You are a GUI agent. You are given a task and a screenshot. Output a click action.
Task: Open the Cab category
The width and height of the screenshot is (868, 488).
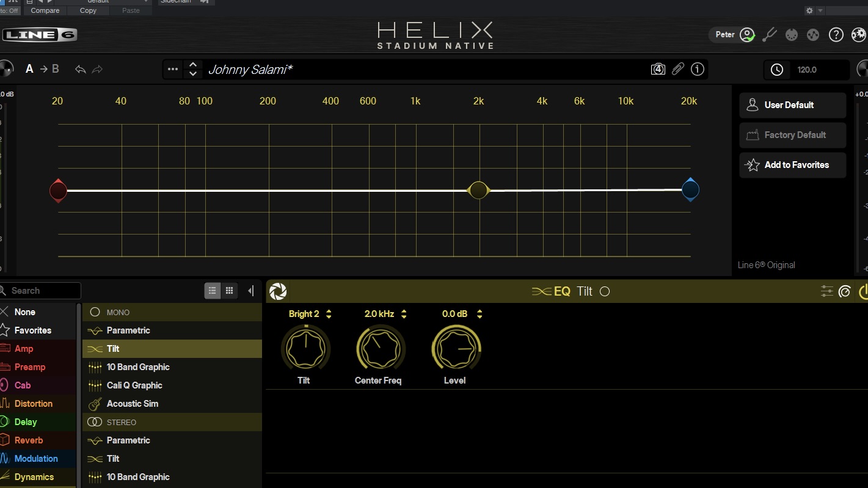[38, 385]
